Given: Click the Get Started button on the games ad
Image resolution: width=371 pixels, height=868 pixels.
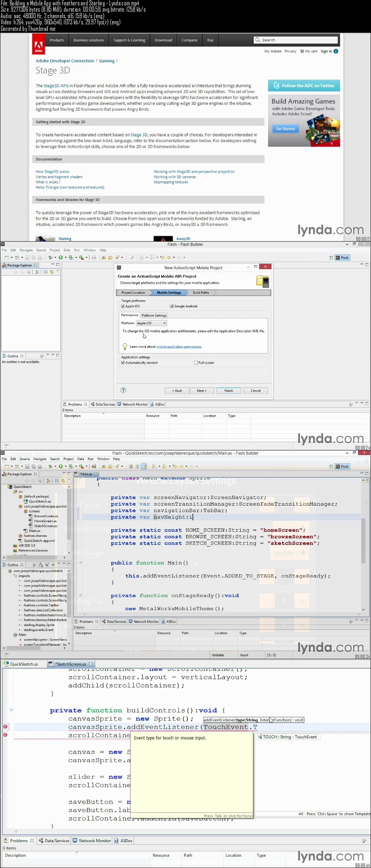Looking at the screenshot, I should click(x=285, y=129).
